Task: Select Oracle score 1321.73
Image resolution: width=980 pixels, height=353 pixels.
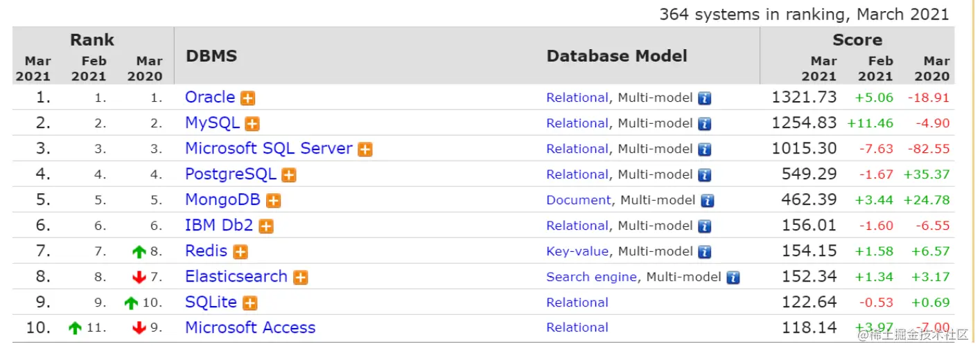Action: (804, 98)
